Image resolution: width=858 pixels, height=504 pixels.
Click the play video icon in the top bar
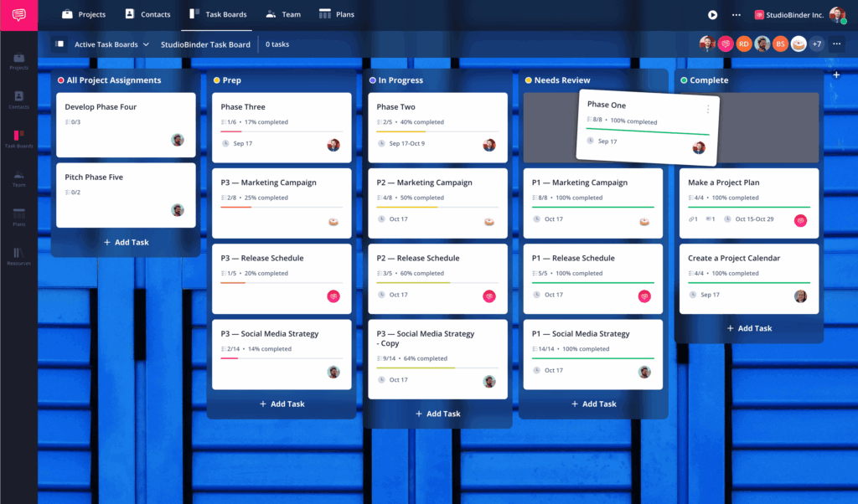point(712,15)
